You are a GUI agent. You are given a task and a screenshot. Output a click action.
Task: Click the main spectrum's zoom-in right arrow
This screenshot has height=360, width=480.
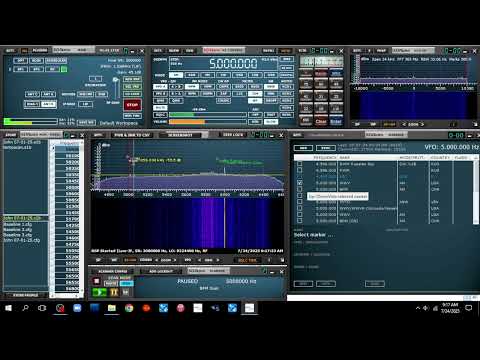tap(175, 260)
